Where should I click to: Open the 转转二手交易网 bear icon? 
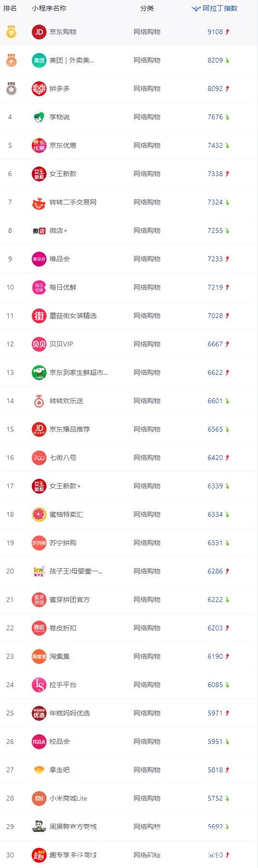click(x=39, y=202)
